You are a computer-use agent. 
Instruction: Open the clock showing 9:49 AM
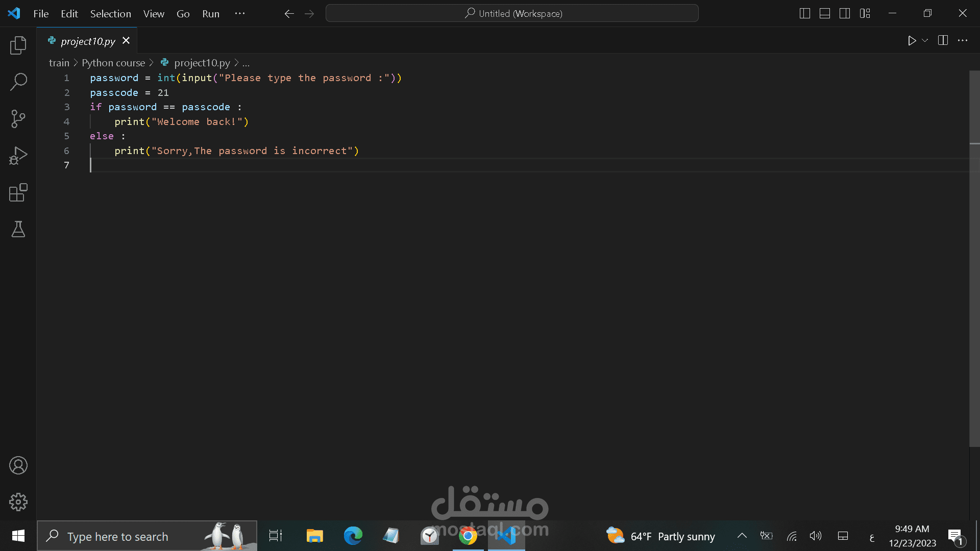point(912,536)
